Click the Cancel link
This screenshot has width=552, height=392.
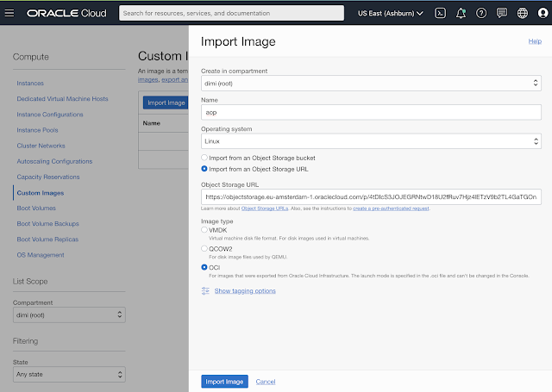pyautogui.click(x=266, y=381)
